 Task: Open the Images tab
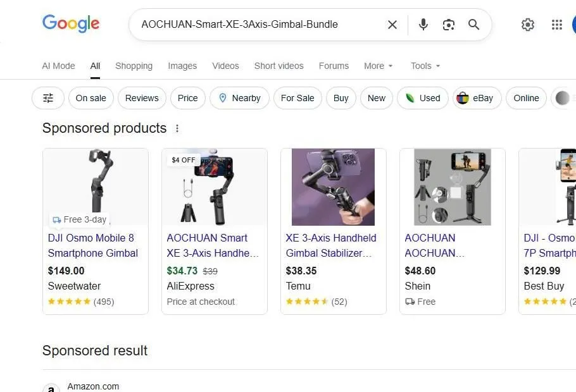[x=182, y=66]
